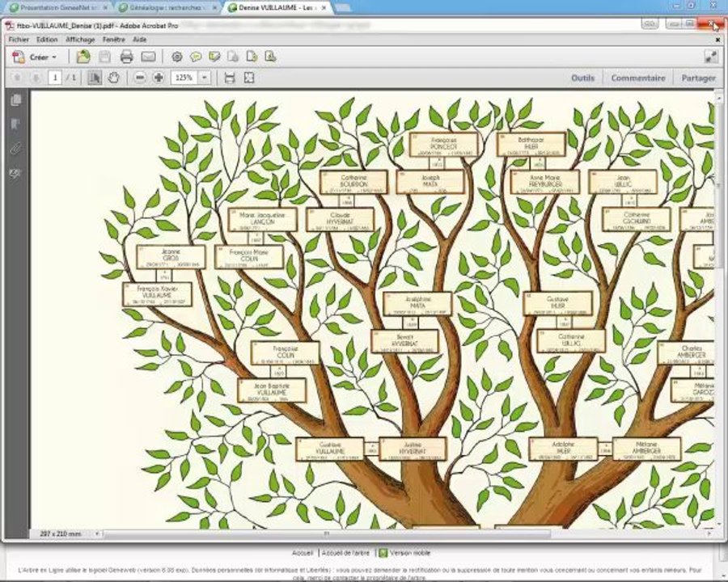Screen dimensions: 728x582
Task: Zoom out with the minus button
Action: [140, 78]
